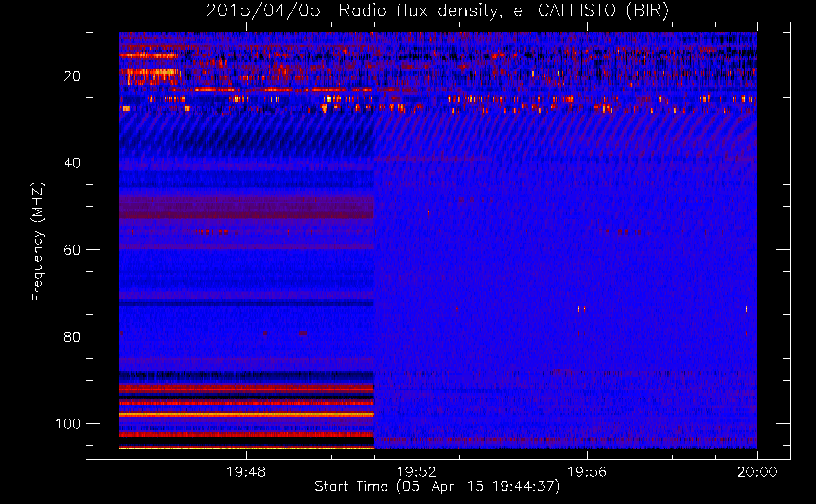The height and width of the screenshot is (504, 816).
Task: Click the frequency tick label 60
Action: [x=72, y=250]
